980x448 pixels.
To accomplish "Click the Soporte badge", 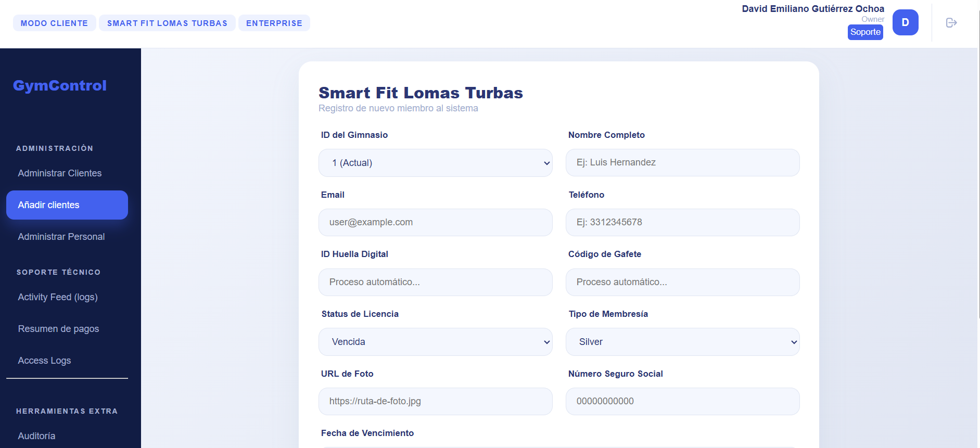I will point(866,32).
